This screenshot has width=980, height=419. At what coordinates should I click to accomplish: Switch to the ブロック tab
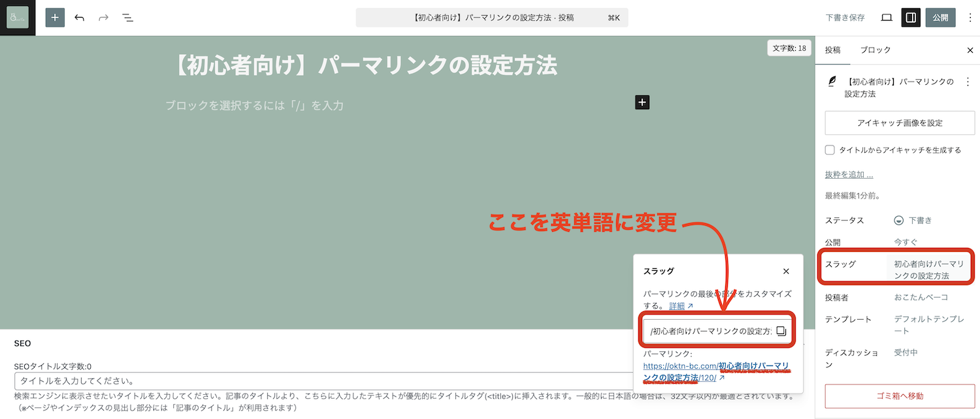(875, 50)
